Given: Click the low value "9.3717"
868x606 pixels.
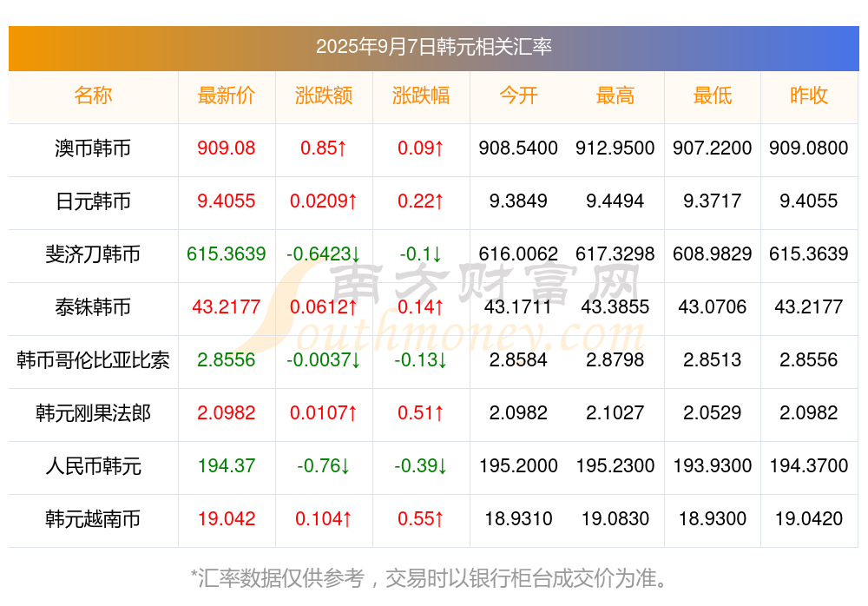Looking at the screenshot, I should [x=713, y=201].
